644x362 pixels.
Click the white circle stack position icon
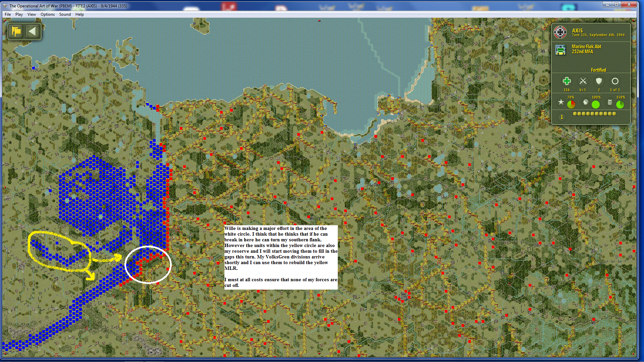pyautogui.click(x=615, y=81)
